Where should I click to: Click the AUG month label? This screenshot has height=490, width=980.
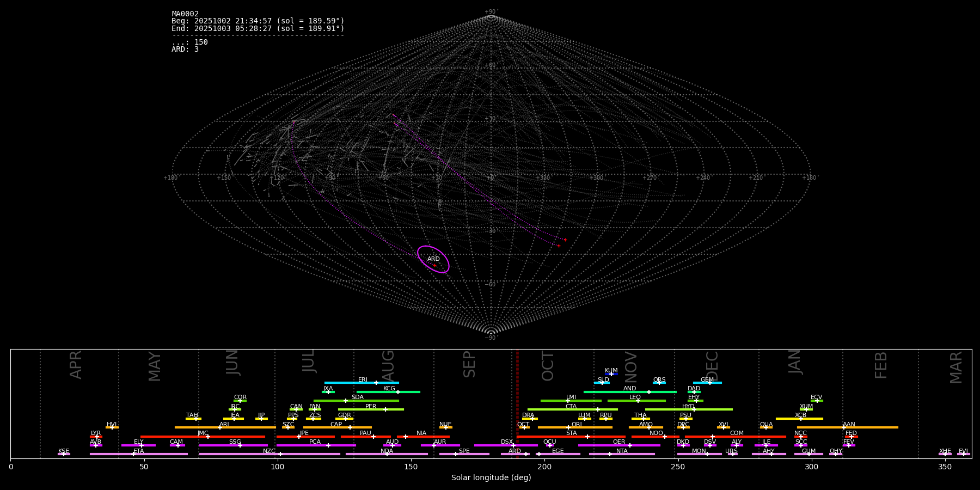(x=388, y=366)
